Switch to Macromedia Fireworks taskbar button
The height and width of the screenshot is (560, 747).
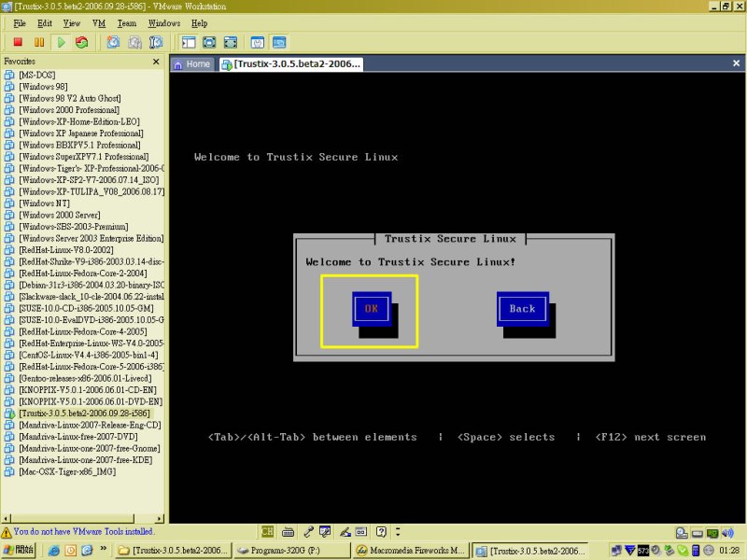point(410,551)
